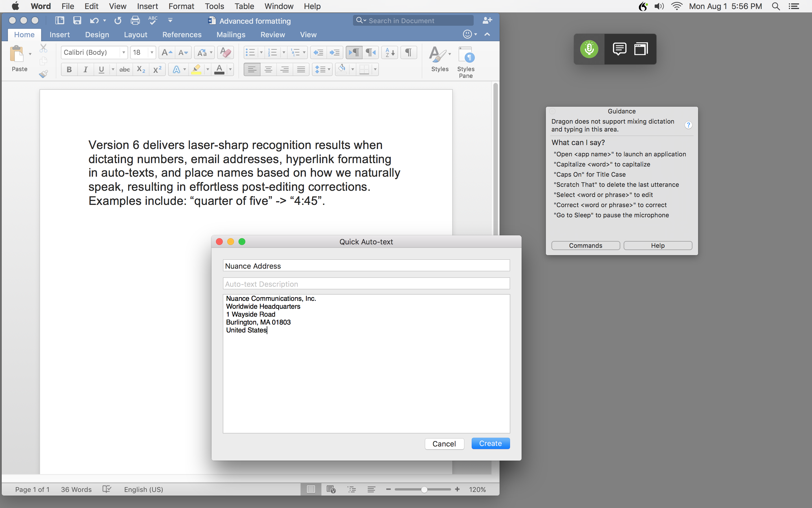Open the Format menu in menu bar
The height and width of the screenshot is (508, 812).
coord(181,6)
